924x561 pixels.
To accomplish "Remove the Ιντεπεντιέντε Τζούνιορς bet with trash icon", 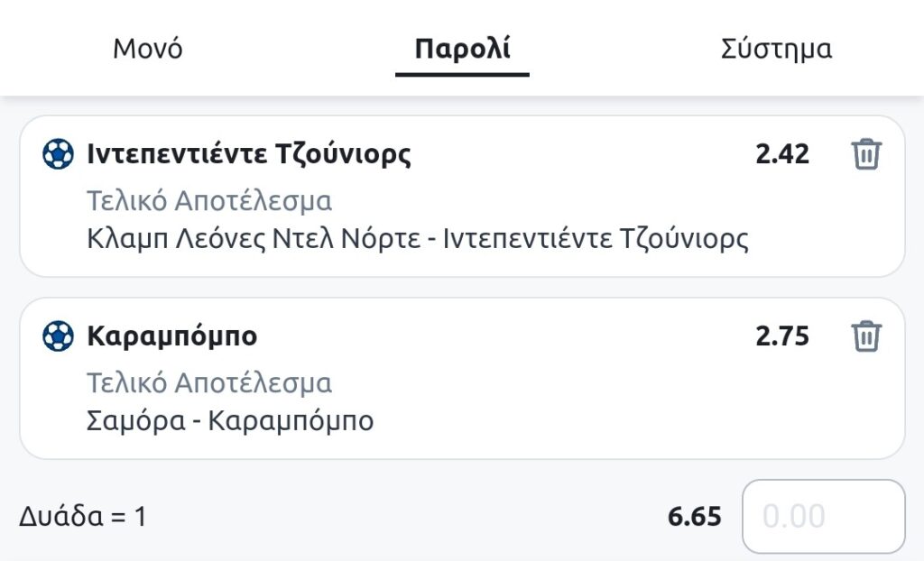I will [865, 155].
